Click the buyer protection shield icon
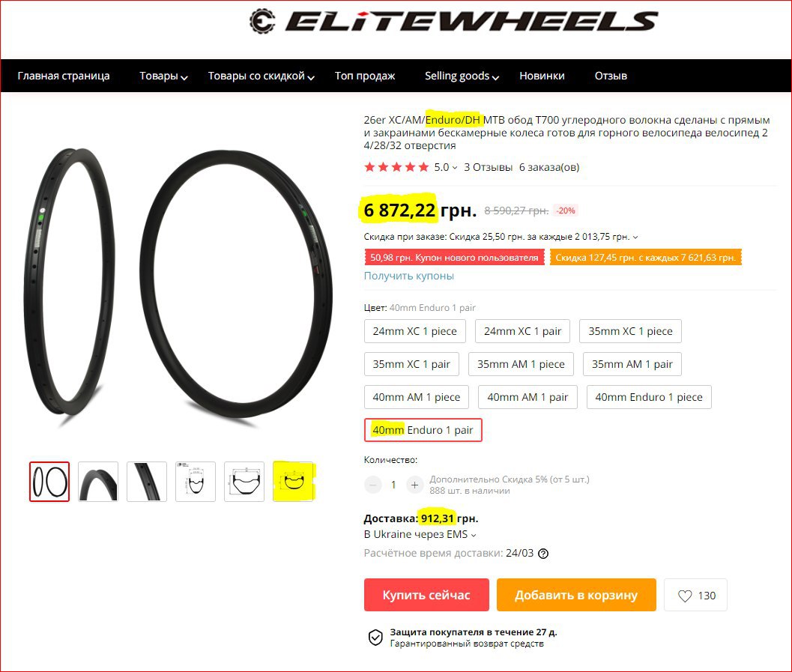The height and width of the screenshot is (672, 792). coord(375,638)
